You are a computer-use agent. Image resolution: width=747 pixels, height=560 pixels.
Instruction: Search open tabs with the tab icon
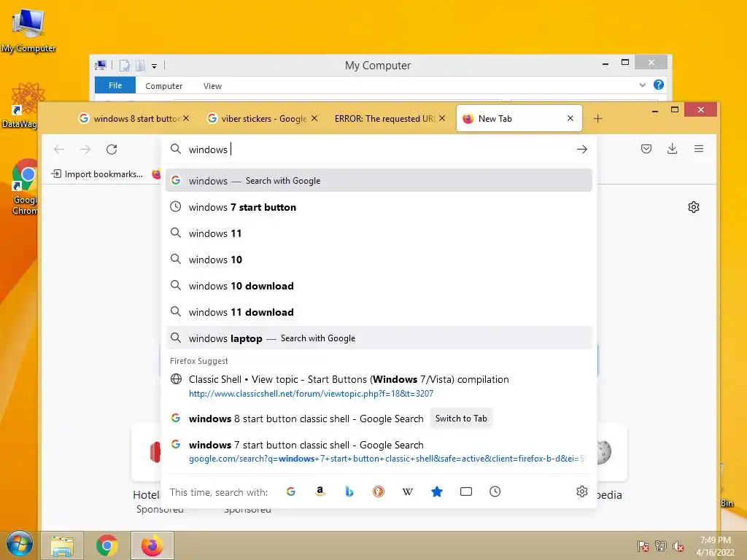tap(466, 491)
